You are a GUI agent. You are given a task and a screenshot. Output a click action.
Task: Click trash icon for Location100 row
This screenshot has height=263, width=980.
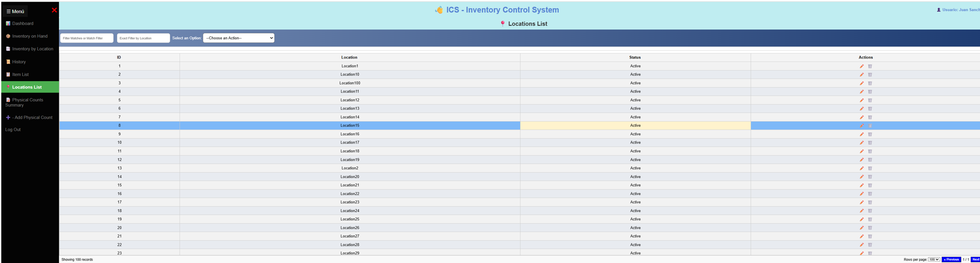(870, 83)
